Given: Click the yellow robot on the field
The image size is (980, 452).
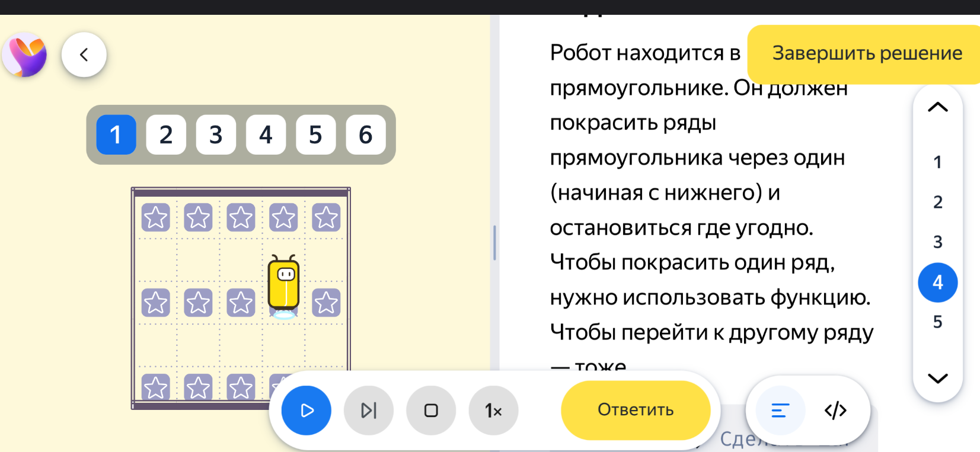Looking at the screenshot, I should tap(283, 286).
